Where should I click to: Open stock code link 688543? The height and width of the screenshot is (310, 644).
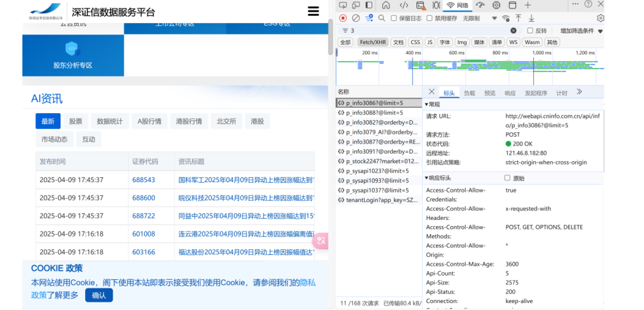(x=144, y=180)
